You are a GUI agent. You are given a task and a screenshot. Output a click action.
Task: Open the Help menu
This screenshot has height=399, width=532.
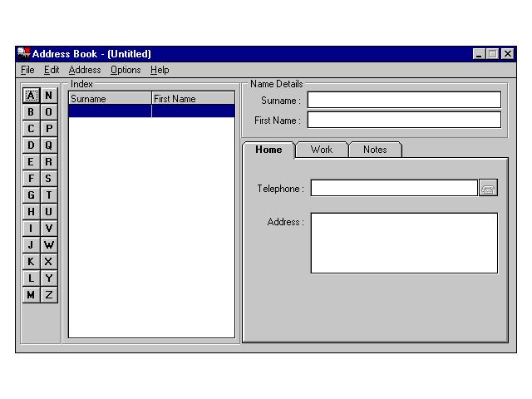pyautogui.click(x=160, y=70)
